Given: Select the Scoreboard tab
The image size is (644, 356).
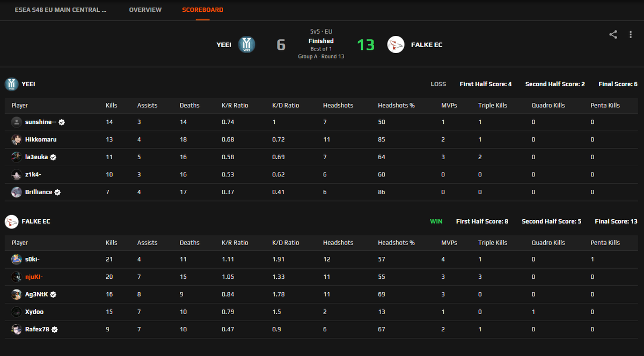Looking at the screenshot, I should coord(202,10).
